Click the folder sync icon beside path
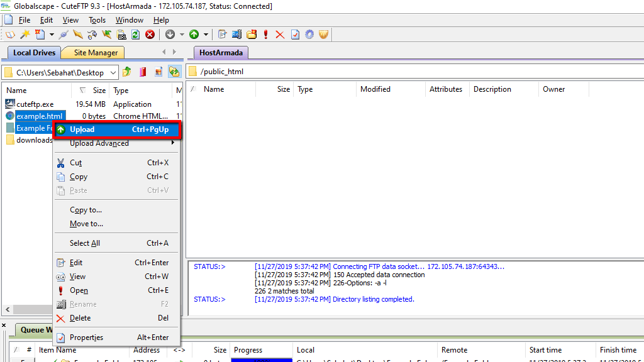Viewport: 644px width, 362px height. point(174,72)
